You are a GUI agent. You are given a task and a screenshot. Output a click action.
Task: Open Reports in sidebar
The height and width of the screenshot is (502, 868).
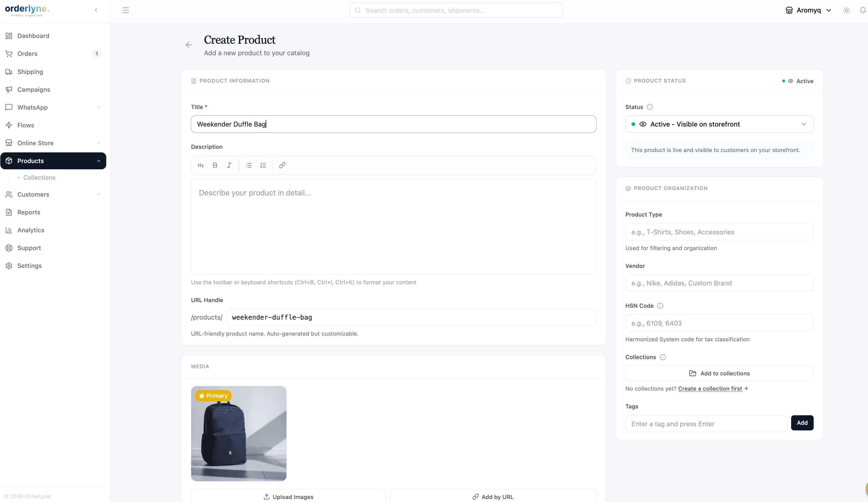click(x=53, y=212)
